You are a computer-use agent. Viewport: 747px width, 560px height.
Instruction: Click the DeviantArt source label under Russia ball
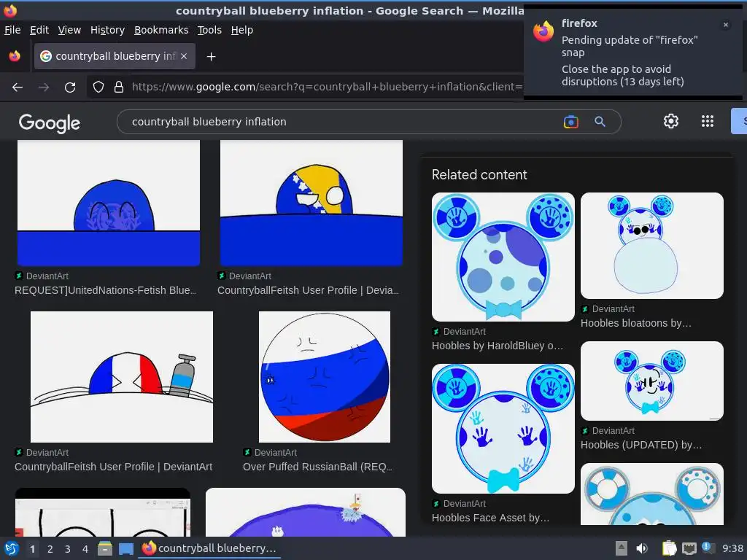pyautogui.click(x=275, y=452)
